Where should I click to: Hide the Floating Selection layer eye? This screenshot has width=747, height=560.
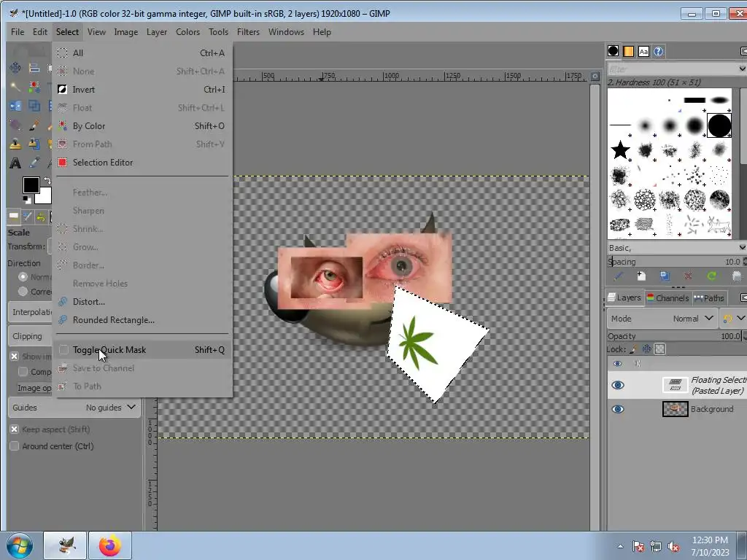click(x=618, y=385)
